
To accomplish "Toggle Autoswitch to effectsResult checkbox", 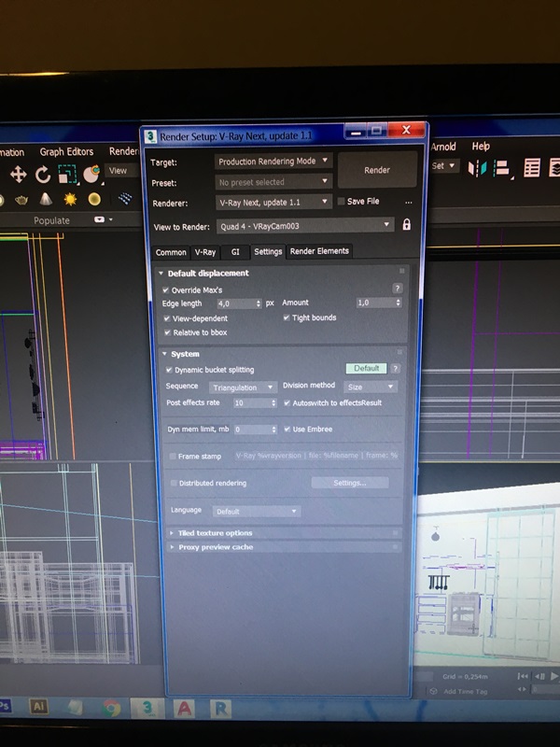I will (287, 403).
